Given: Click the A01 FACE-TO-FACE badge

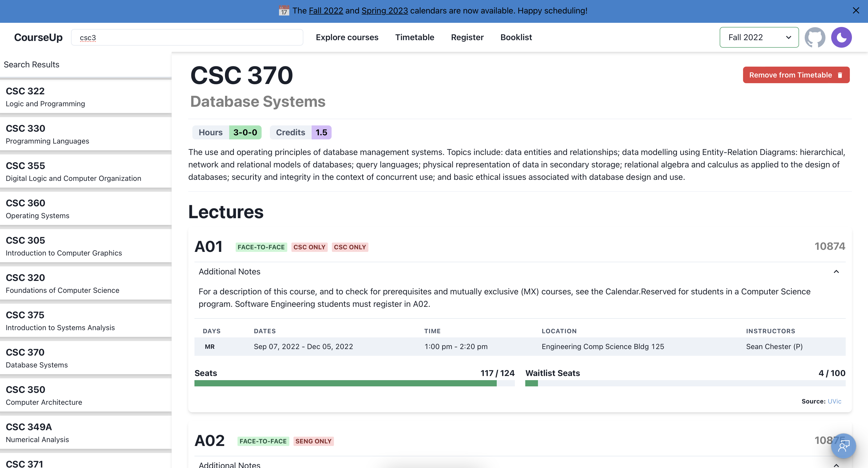Looking at the screenshot, I should click(x=261, y=247).
